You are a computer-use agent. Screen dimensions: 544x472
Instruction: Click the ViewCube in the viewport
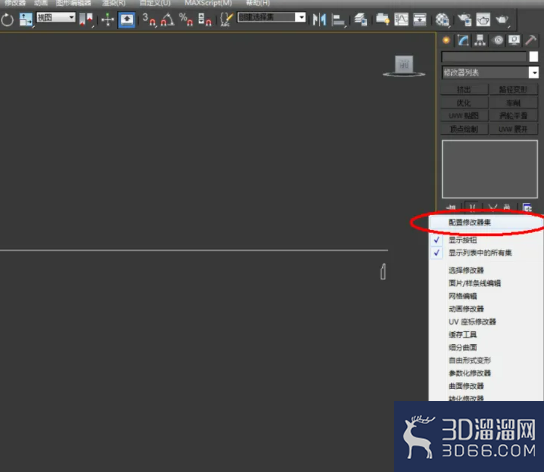[x=404, y=66]
